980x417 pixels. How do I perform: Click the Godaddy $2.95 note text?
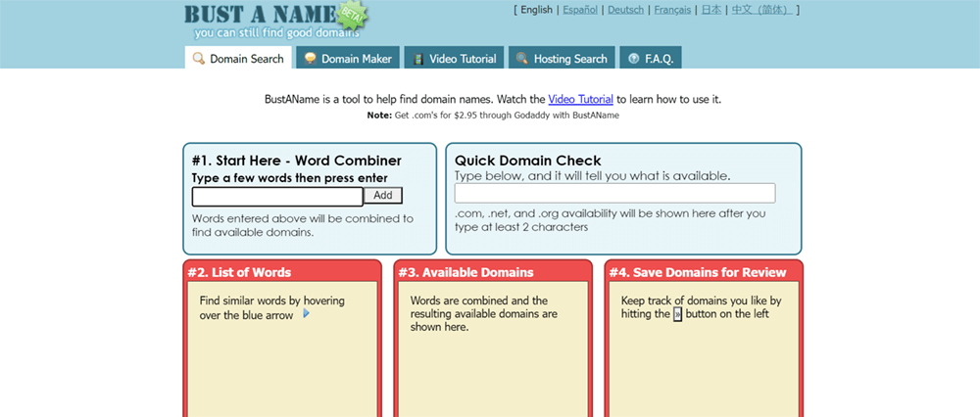tap(493, 116)
